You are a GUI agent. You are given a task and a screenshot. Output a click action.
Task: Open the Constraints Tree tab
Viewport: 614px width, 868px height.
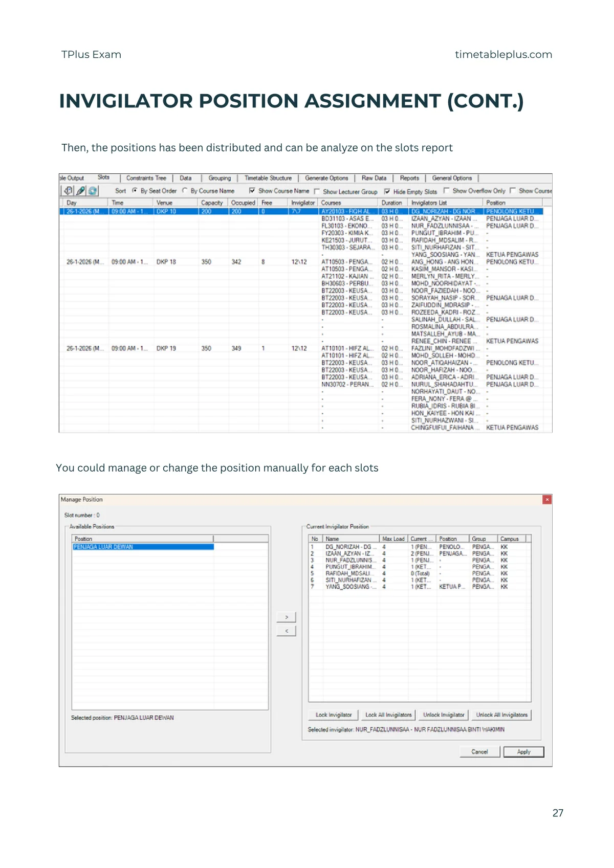click(x=146, y=178)
